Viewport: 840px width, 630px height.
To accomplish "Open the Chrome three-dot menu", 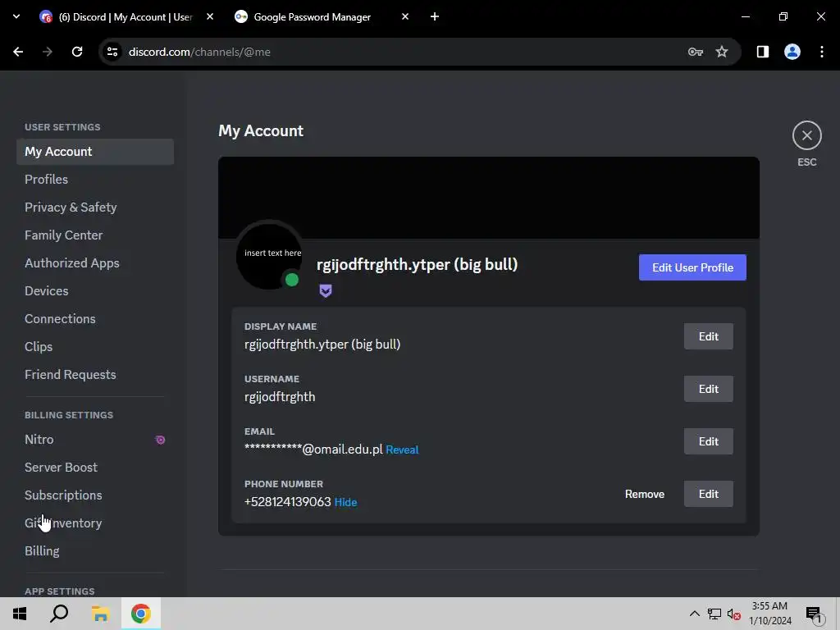I will tap(821, 52).
